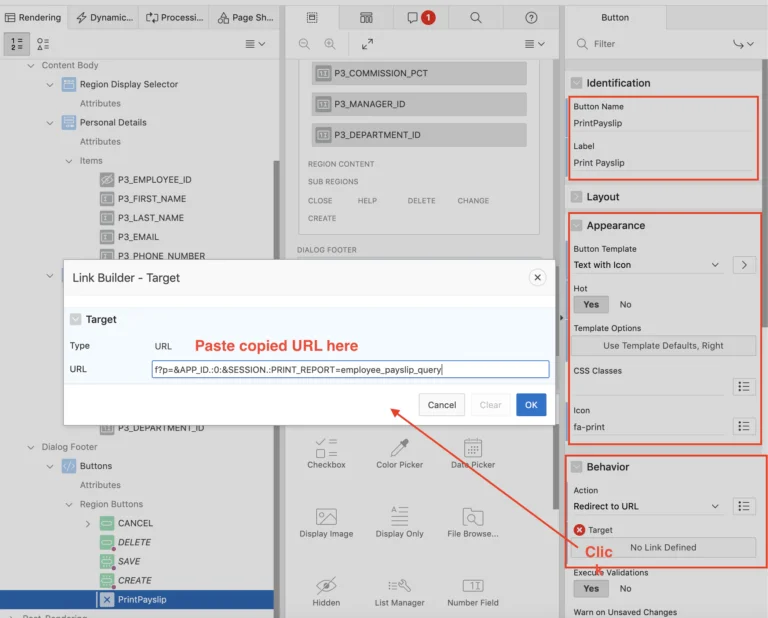Click the Display Image gallery item
Viewport: 768px width, 618px height.
click(x=326, y=522)
